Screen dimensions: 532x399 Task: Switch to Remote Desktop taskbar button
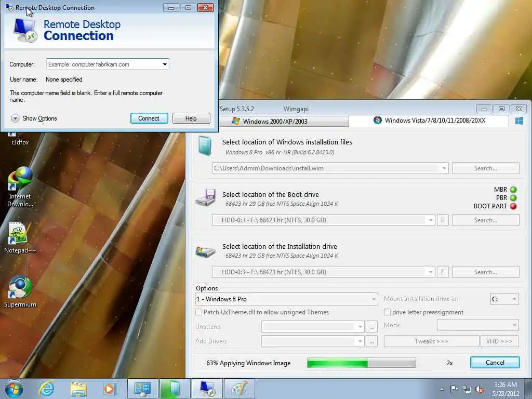[207, 389]
